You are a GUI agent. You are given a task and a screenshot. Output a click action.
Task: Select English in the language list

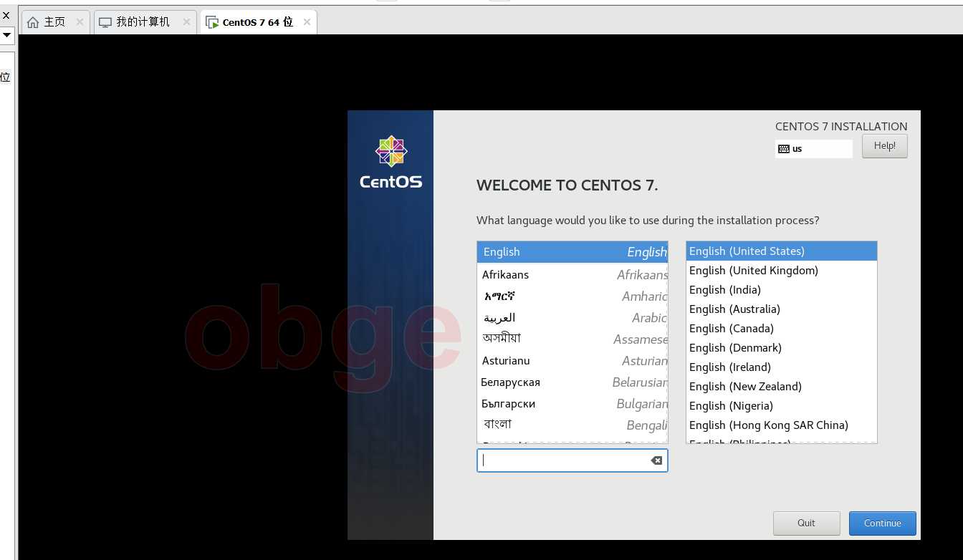[572, 252]
